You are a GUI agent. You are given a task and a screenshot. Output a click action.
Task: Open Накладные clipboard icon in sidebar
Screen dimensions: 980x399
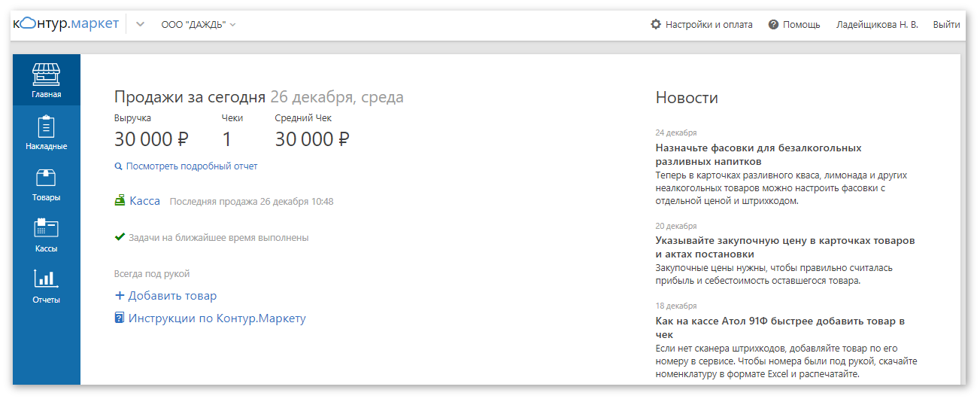[46, 126]
